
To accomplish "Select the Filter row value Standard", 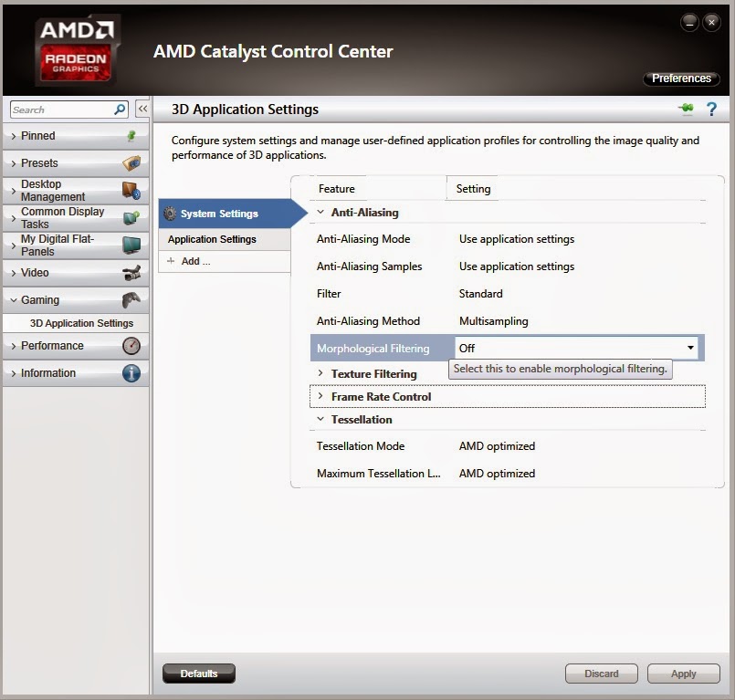I will (480, 293).
